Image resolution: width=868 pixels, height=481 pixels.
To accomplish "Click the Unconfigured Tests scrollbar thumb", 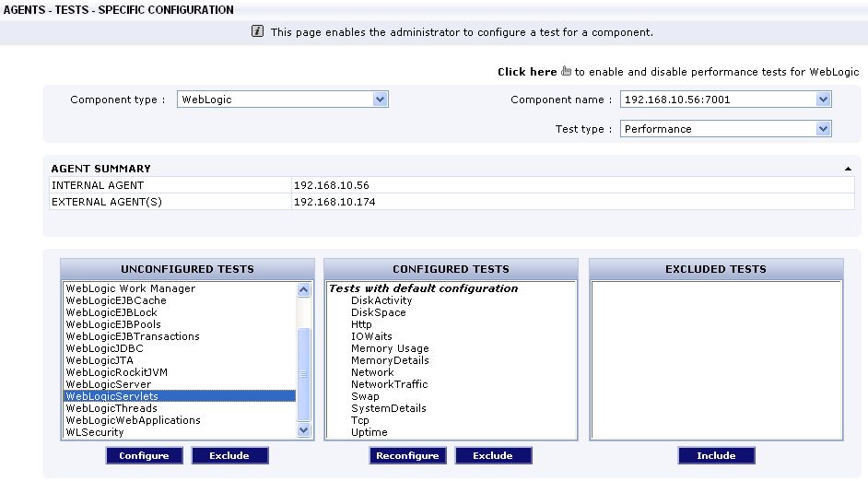I will click(303, 374).
